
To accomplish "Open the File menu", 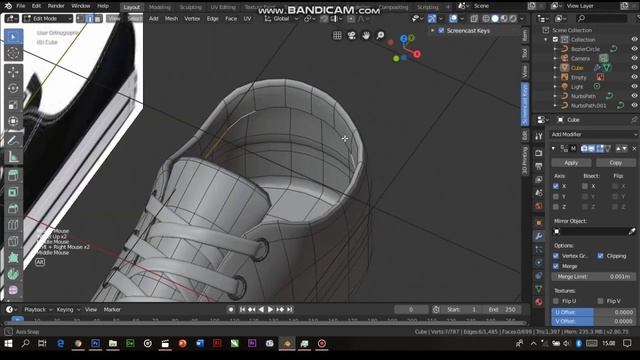I will click(x=21, y=6).
